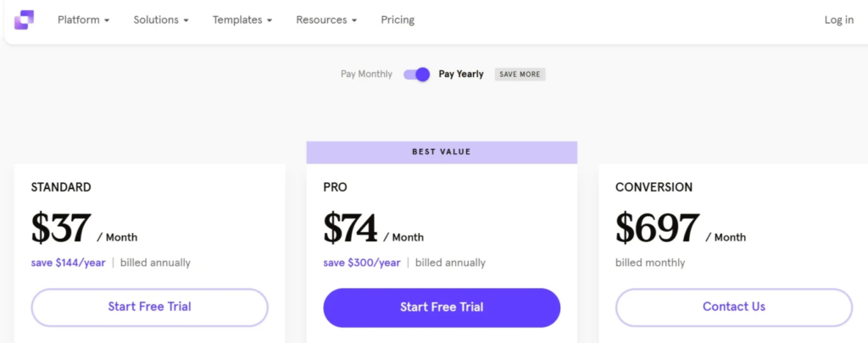868x343 pixels.
Task: Click the purple logo icon
Action: click(24, 20)
